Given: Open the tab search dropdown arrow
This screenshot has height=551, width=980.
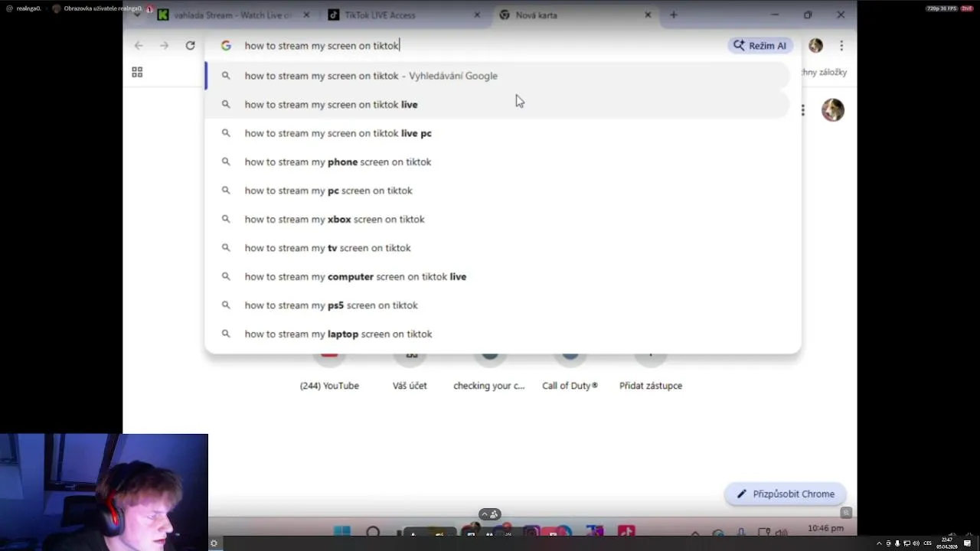Looking at the screenshot, I should 137,14.
